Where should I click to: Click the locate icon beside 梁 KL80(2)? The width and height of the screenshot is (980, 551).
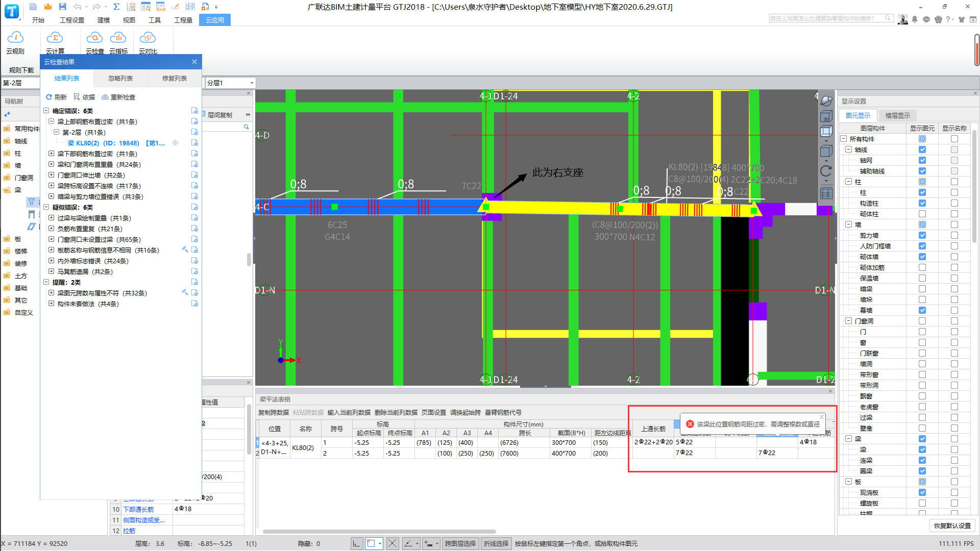(175, 143)
